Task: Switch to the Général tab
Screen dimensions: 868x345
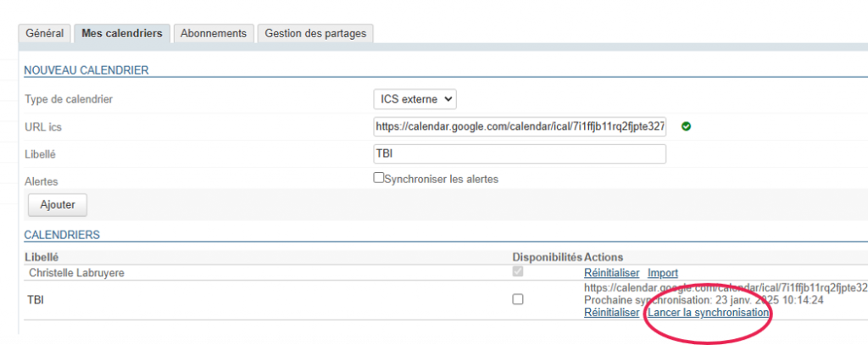Action: 44,33
